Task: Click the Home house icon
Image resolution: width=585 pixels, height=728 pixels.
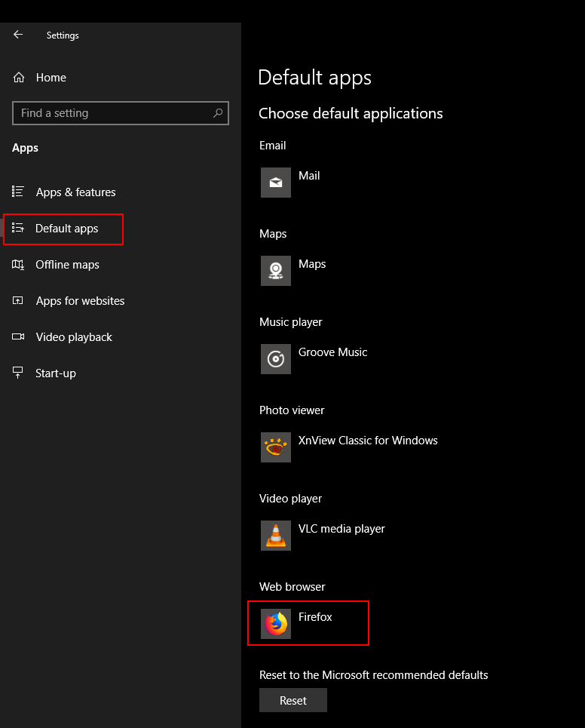Action: (19, 77)
